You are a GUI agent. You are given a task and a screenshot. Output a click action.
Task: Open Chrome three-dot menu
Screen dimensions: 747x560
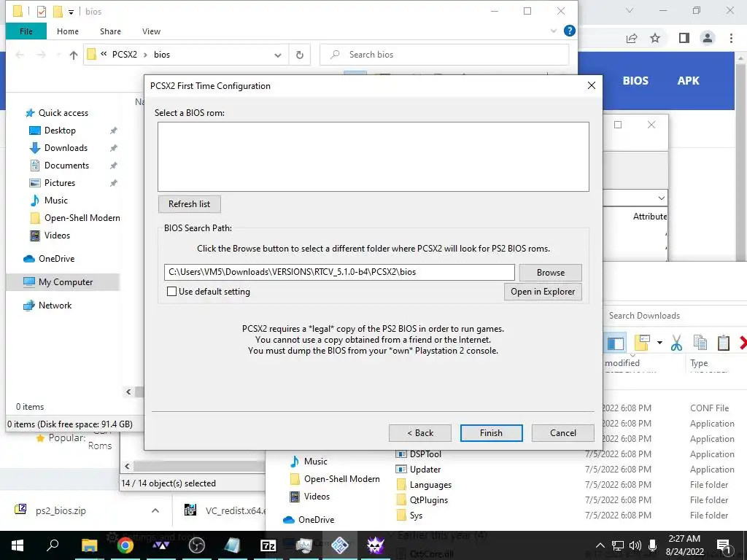[731, 38]
